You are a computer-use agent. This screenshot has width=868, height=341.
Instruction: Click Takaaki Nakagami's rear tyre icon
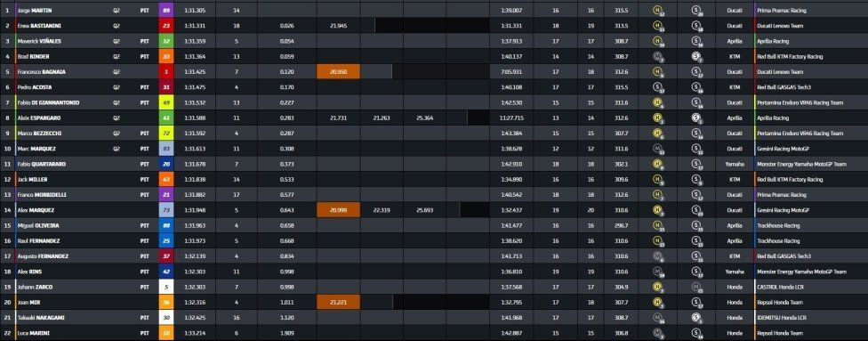(696, 318)
